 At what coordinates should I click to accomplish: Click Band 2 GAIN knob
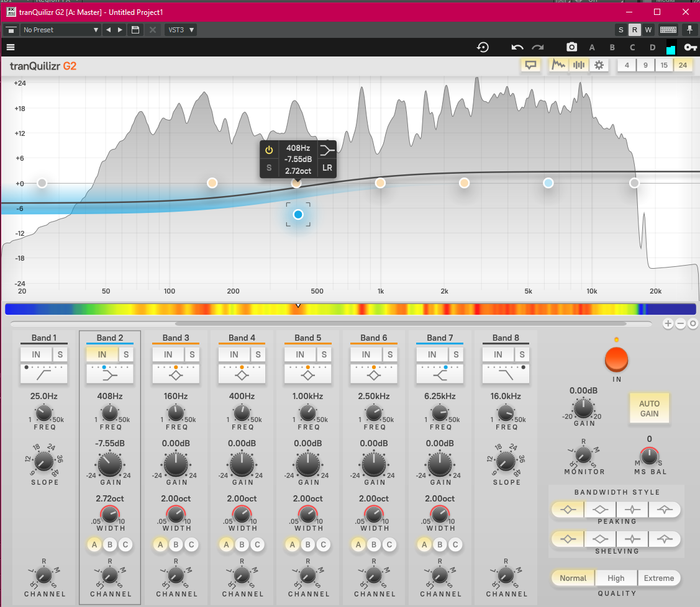click(110, 464)
